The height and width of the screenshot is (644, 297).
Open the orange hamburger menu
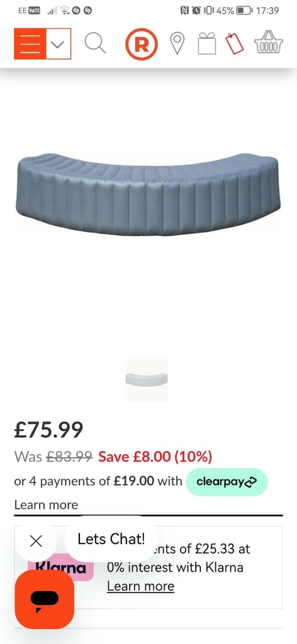(30, 44)
